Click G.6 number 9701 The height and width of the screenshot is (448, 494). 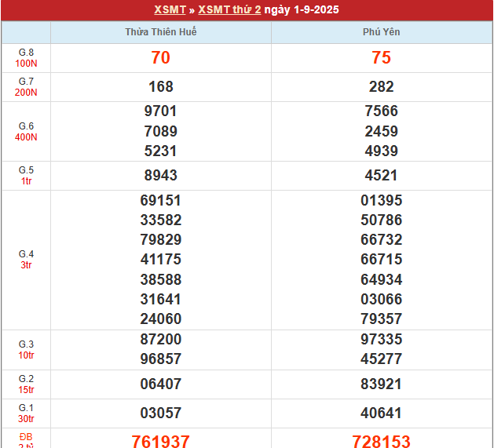(161, 111)
